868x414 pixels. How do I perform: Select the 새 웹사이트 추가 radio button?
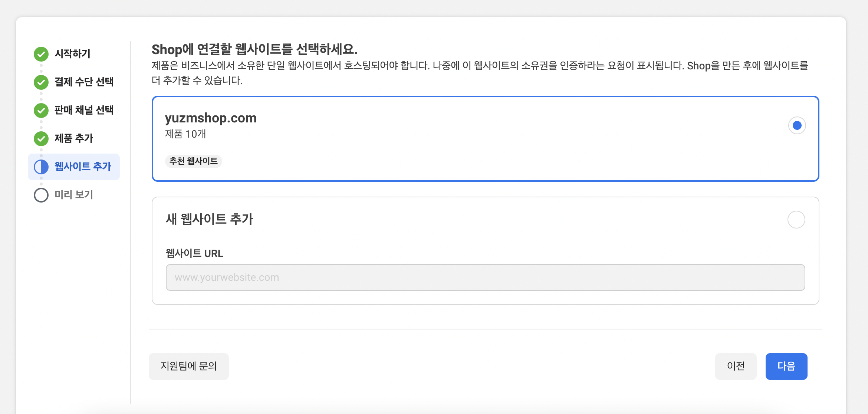pyautogui.click(x=796, y=220)
